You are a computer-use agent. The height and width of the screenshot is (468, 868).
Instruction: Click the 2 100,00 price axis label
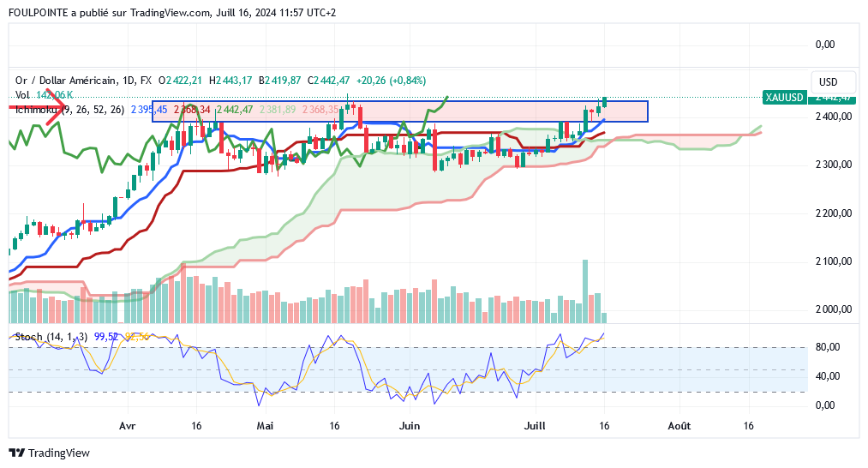pyautogui.click(x=833, y=261)
